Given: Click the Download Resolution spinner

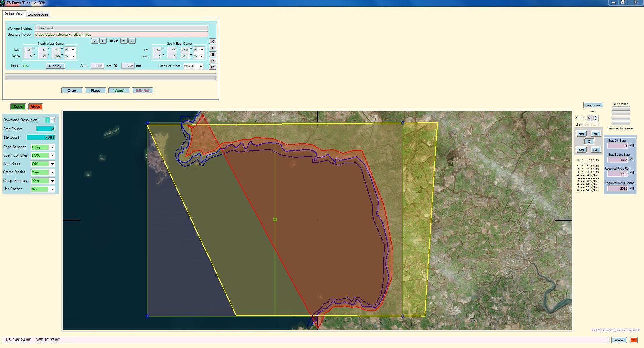Looking at the screenshot, I should coord(52,120).
